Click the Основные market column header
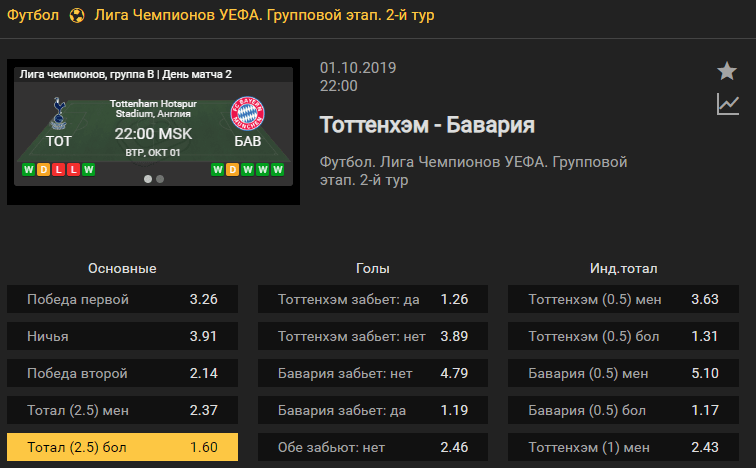Image resolution: width=756 pixels, height=468 pixels. click(x=122, y=268)
